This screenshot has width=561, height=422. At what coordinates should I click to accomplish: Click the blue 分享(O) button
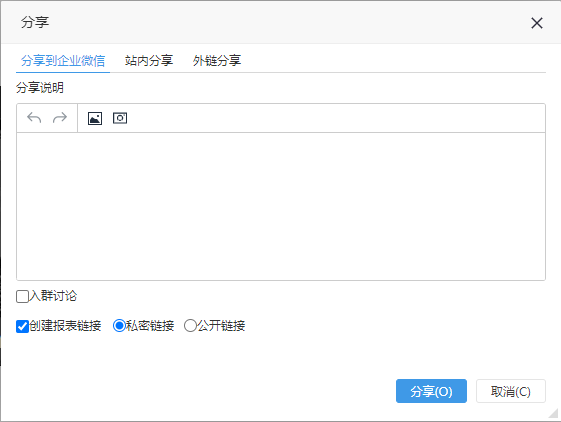pyautogui.click(x=431, y=391)
